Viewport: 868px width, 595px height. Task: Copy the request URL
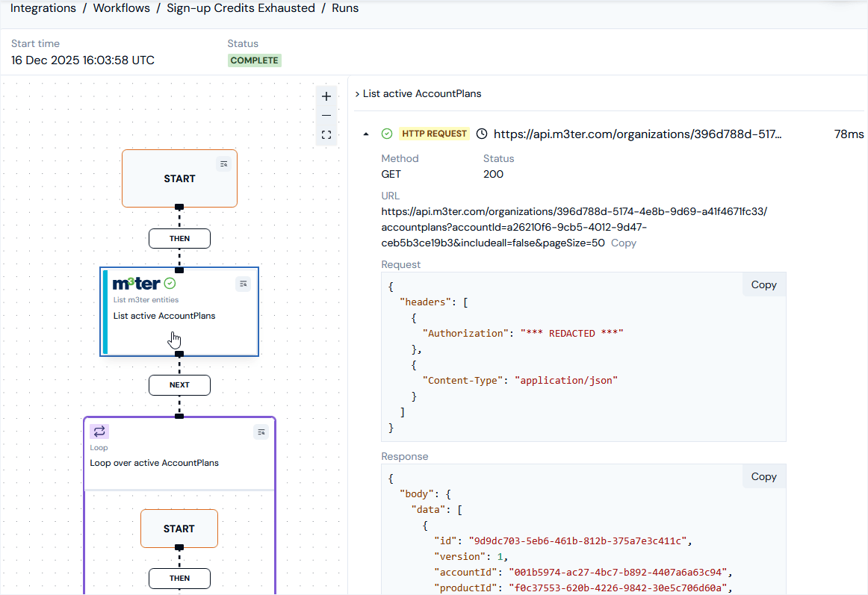[623, 243]
